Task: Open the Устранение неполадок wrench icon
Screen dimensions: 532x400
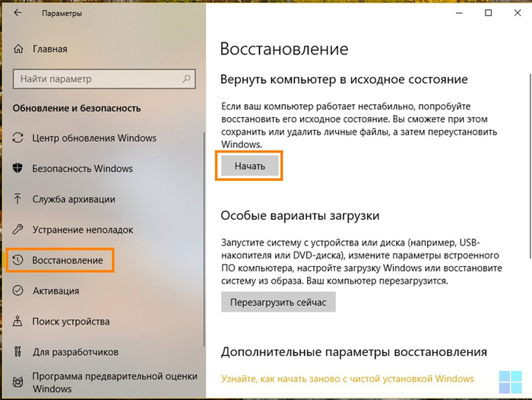Action: click(18, 230)
